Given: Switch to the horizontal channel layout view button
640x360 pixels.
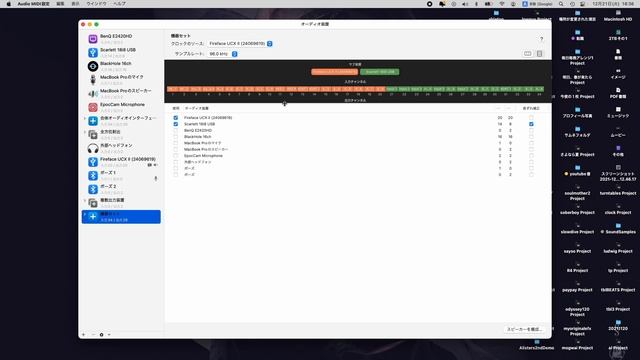Looking at the screenshot, I should [x=528, y=53].
